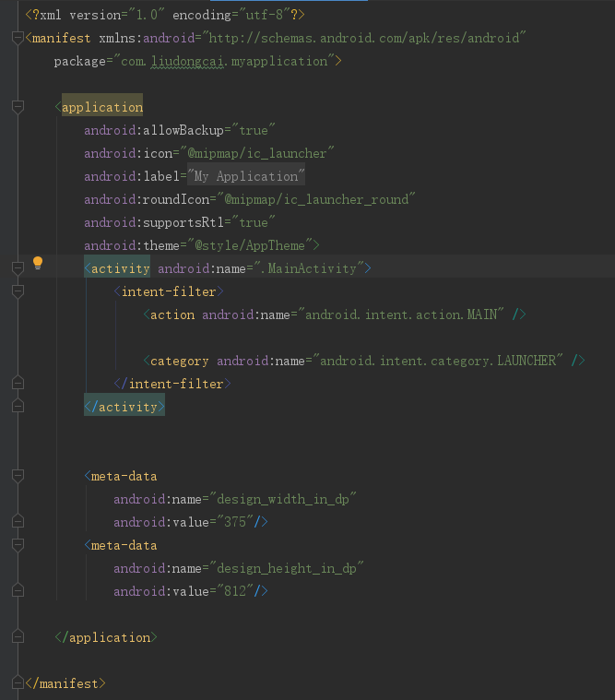Collapse the design_width_in_dp meta-data fold marker
This screenshot has width=615, height=700.
coord(18,476)
